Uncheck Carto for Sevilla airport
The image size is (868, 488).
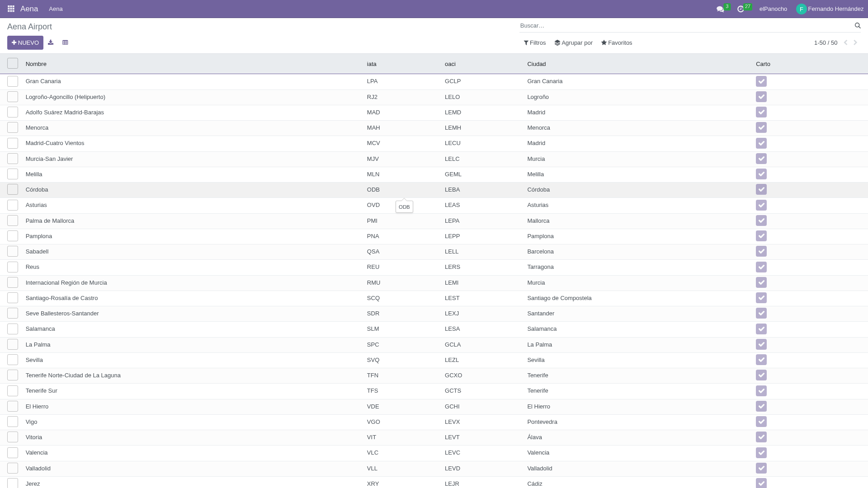tap(761, 360)
